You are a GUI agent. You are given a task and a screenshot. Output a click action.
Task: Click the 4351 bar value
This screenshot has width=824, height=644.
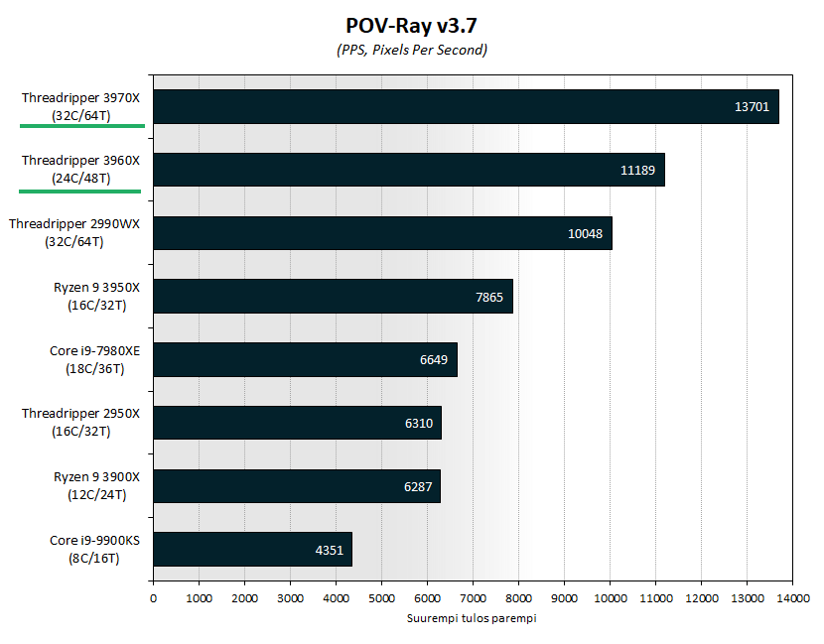point(329,551)
